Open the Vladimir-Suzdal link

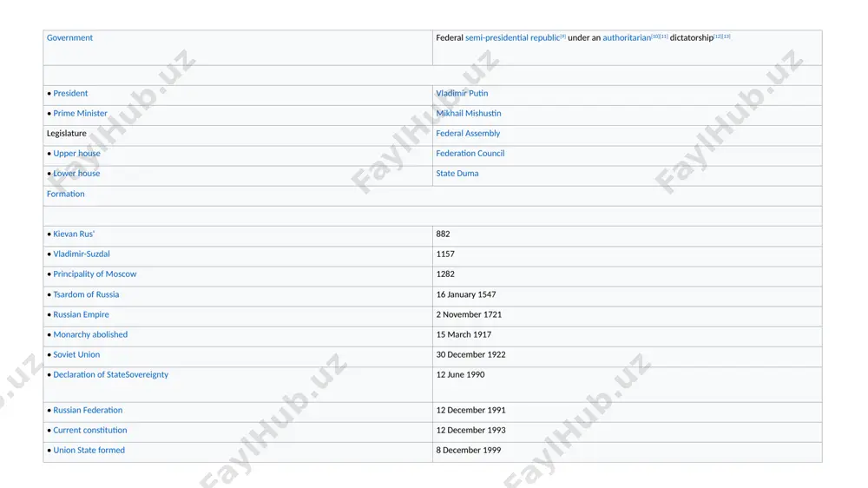tap(82, 254)
